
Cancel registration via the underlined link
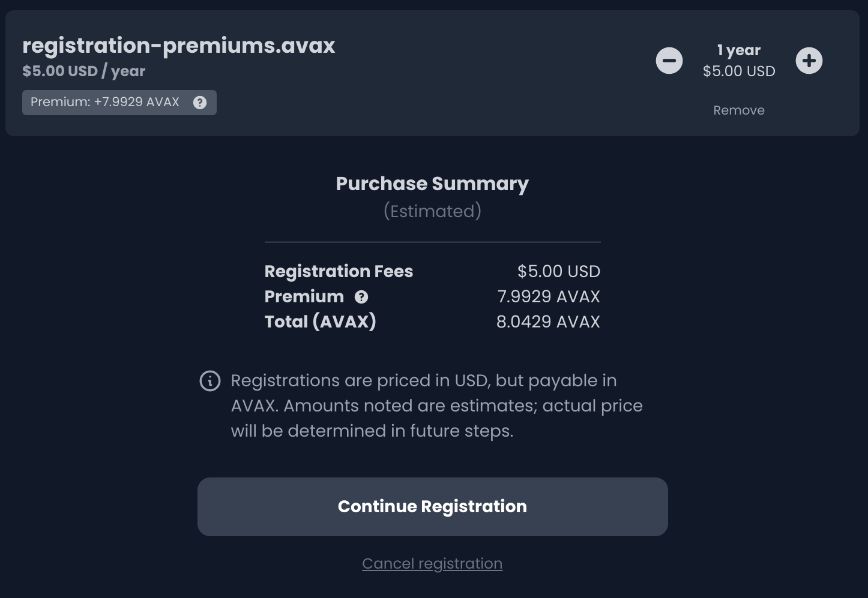(x=432, y=564)
